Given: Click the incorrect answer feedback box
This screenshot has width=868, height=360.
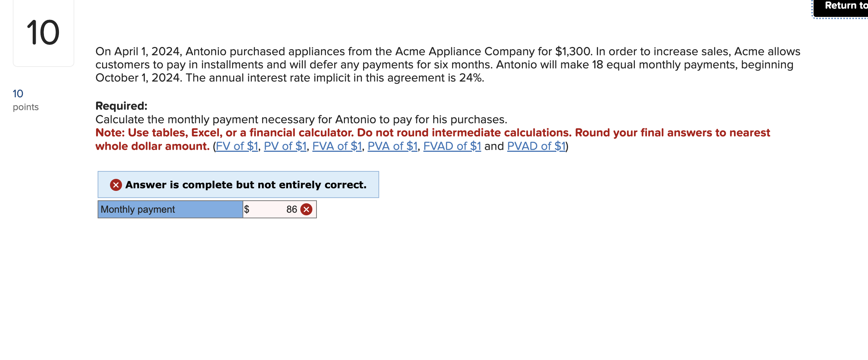Looking at the screenshot, I should (x=238, y=185).
